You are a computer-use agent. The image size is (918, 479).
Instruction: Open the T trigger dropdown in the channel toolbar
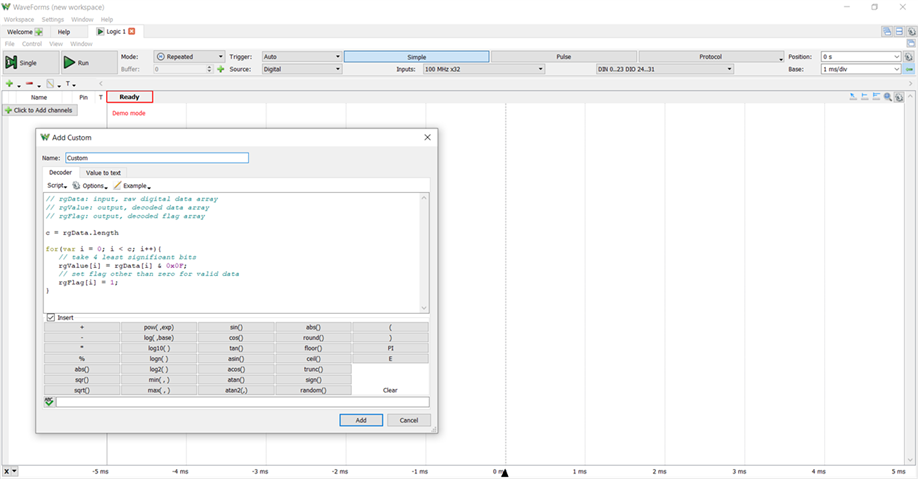pos(70,84)
